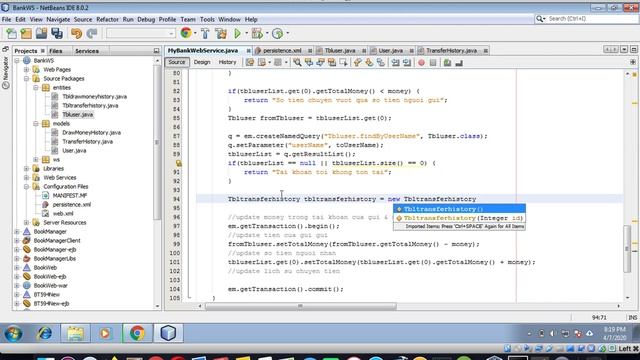
Task: Collapse the models package
Action: [36, 123]
